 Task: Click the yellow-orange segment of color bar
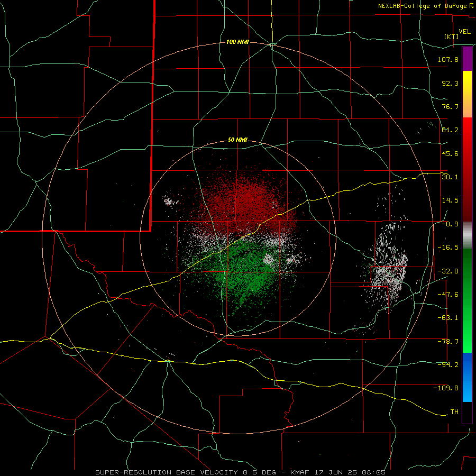(467, 94)
